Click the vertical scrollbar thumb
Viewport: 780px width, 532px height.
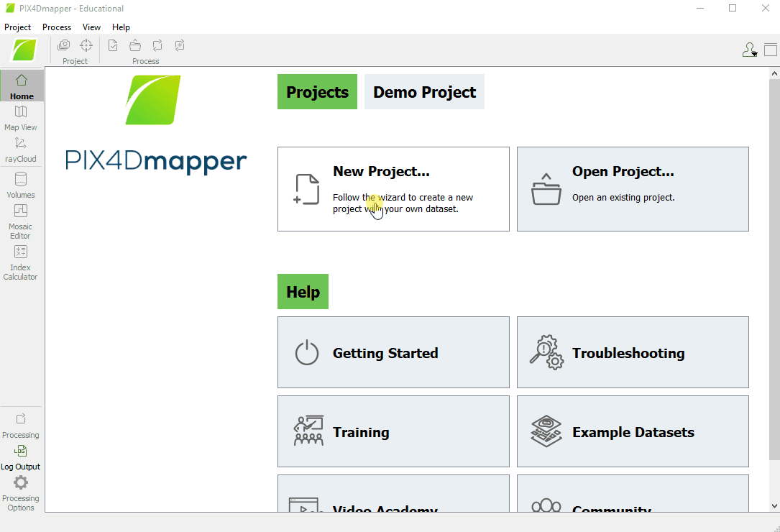(x=774, y=269)
